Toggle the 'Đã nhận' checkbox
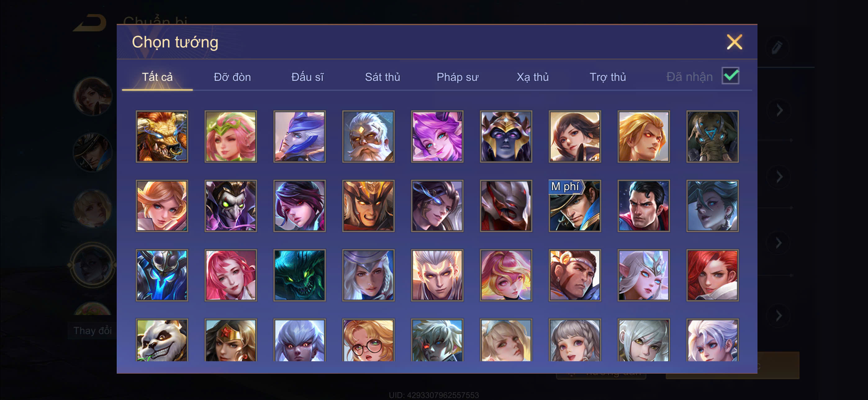868x400 pixels. coord(730,76)
